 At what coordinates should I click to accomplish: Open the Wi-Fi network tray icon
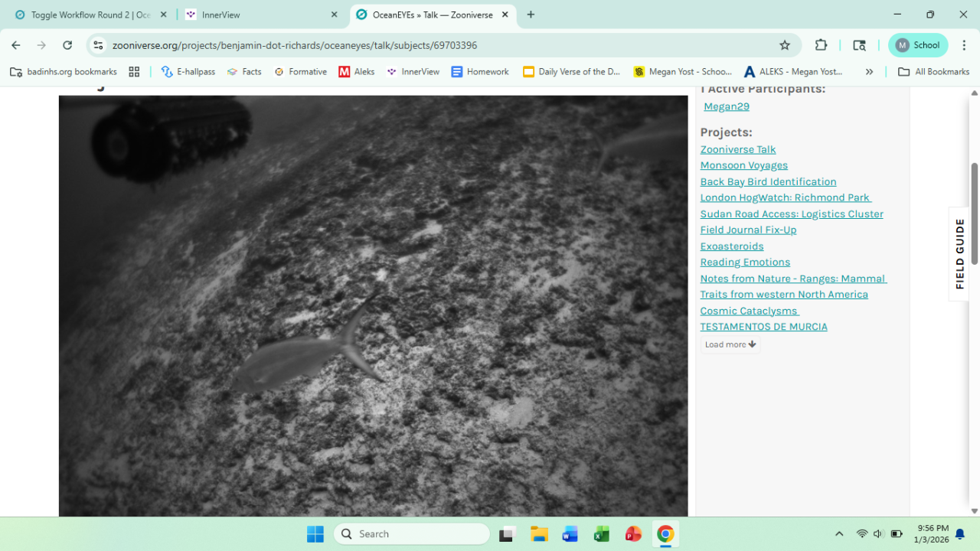862,533
